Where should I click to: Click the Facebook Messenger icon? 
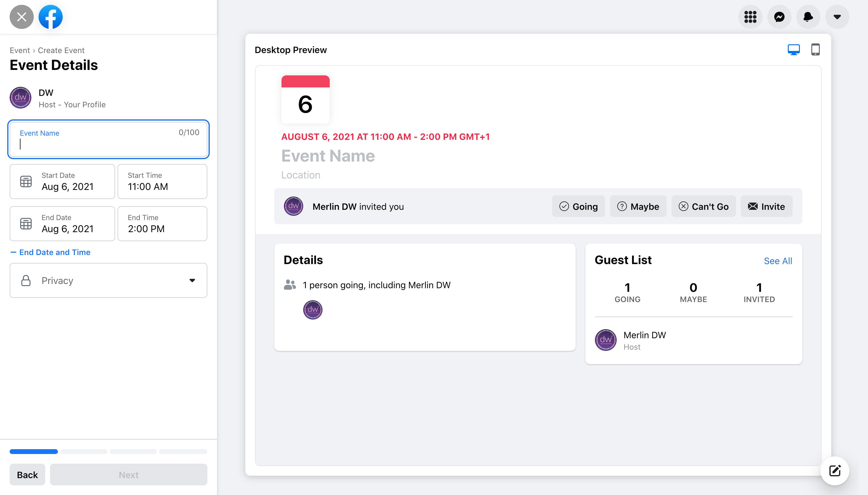click(x=779, y=17)
